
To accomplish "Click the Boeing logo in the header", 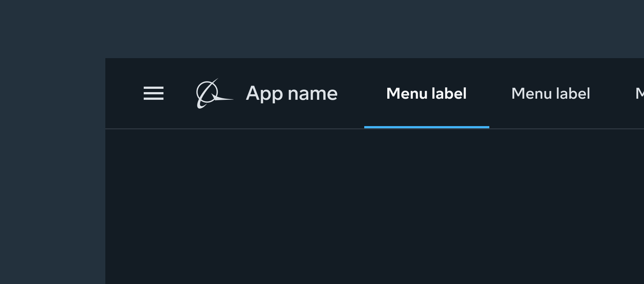I will 214,94.
